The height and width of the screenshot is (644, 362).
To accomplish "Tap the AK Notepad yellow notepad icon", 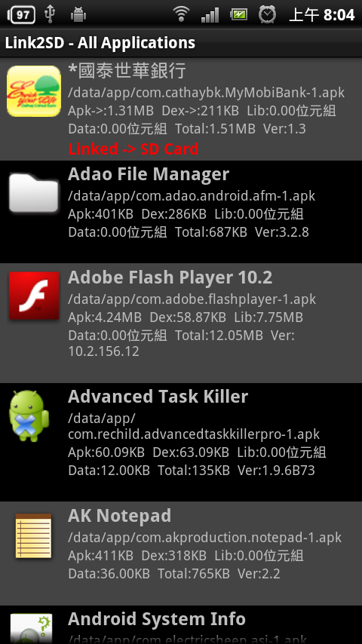I will [x=34, y=535].
